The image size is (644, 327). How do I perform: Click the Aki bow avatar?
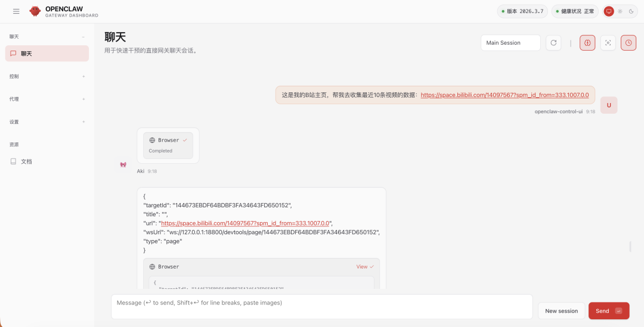(123, 164)
